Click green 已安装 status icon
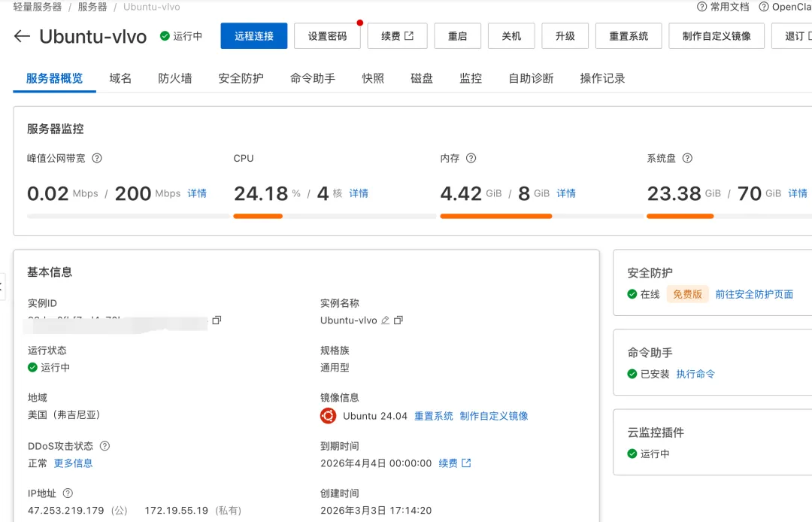The width and height of the screenshot is (812, 522). coord(632,374)
